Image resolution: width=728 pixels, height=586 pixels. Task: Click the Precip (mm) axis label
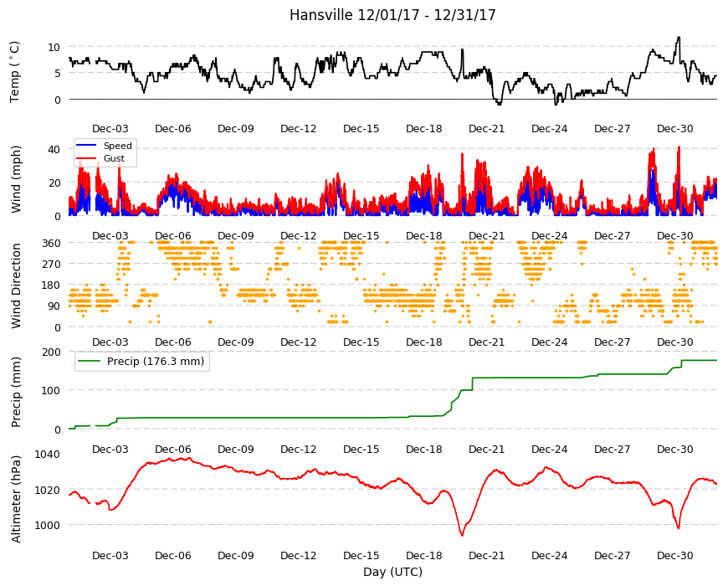pyautogui.click(x=16, y=392)
